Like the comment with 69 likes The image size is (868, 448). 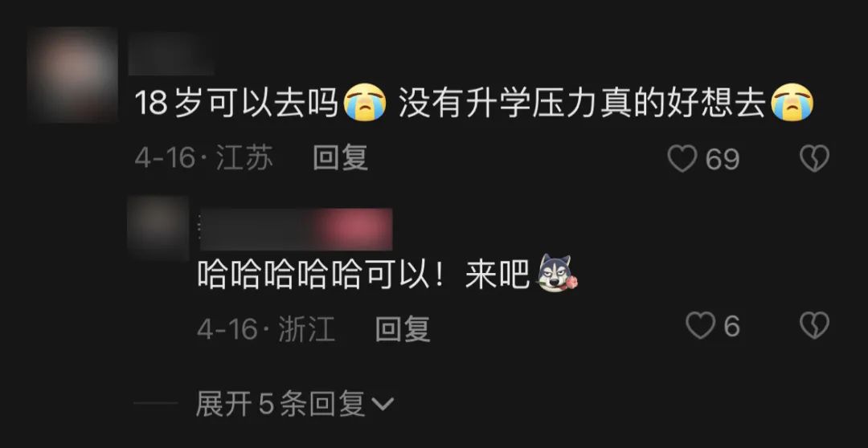click(x=682, y=159)
